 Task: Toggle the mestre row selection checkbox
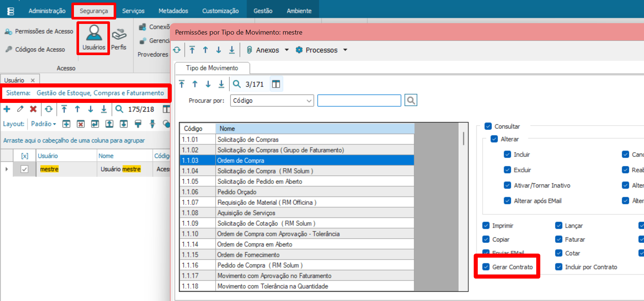(x=25, y=169)
